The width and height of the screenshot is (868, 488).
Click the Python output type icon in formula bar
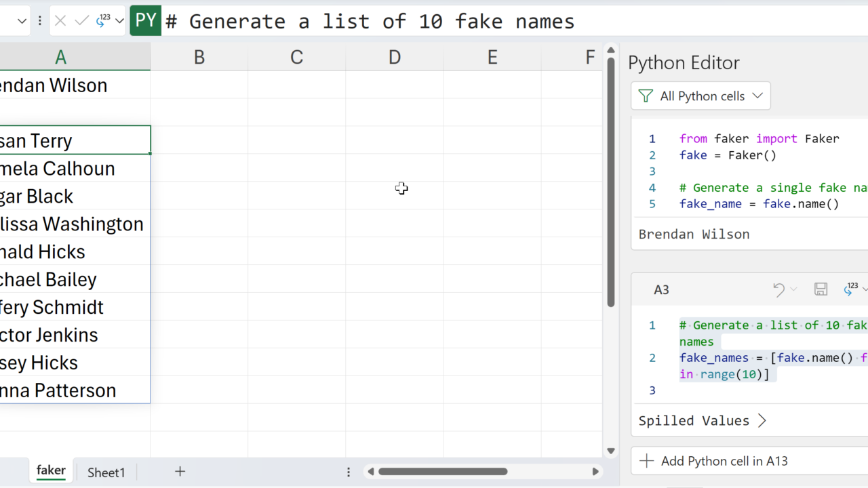pos(104,21)
